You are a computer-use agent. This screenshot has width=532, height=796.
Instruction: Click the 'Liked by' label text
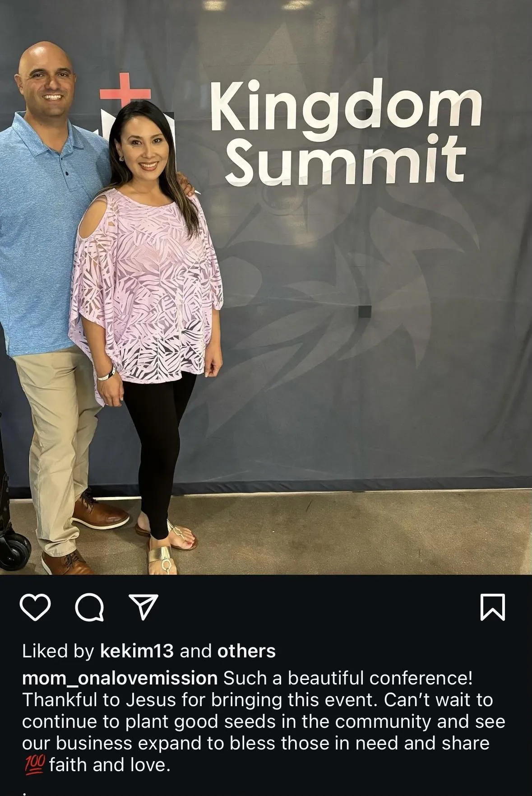[x=58, y=651]
